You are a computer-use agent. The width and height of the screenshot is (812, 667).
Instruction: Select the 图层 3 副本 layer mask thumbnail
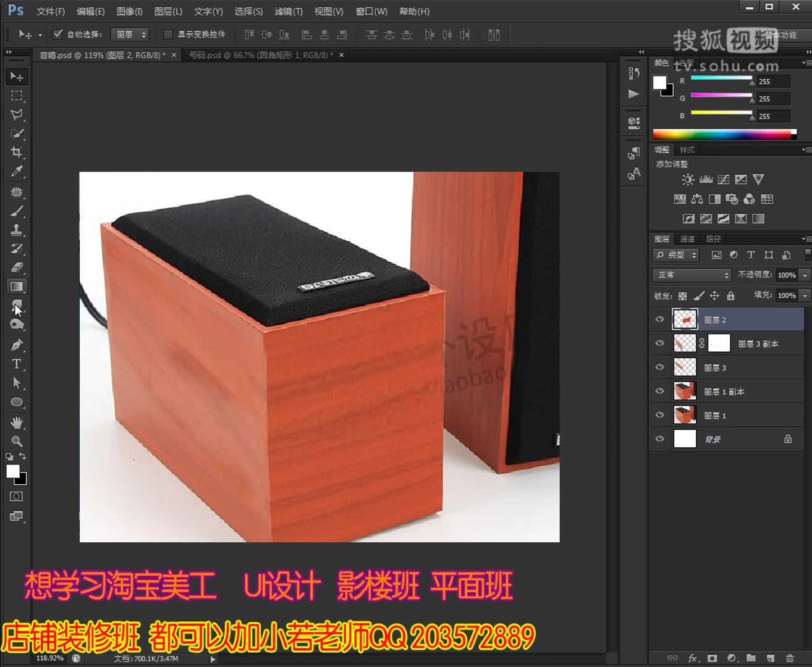719,343
